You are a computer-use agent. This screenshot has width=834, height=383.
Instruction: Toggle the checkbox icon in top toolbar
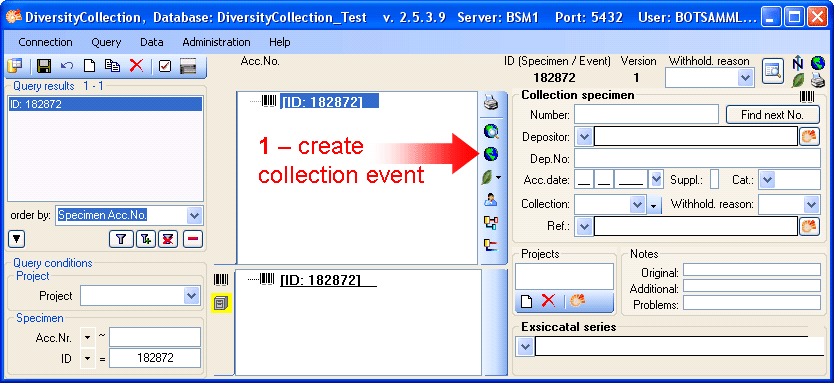[165, 66]
